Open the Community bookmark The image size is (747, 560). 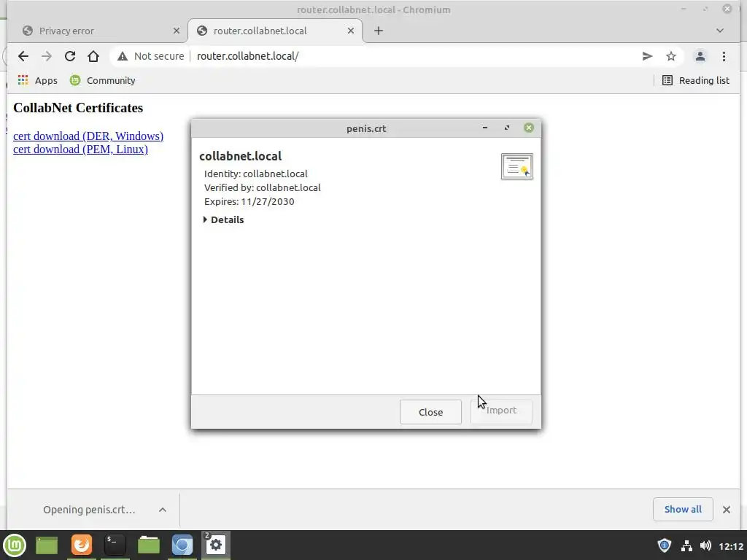(x=102, y=80)
